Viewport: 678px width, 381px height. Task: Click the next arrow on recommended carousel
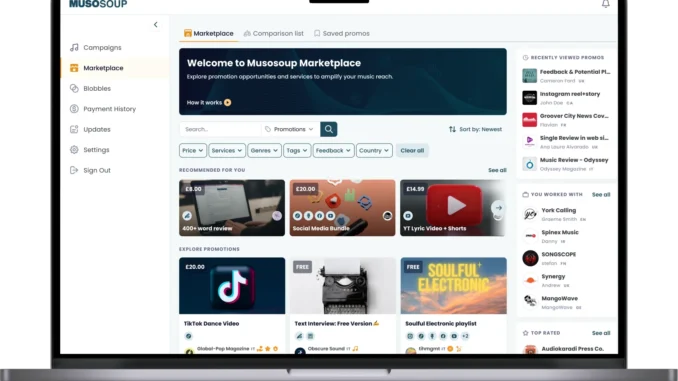(x=499, y=208)
